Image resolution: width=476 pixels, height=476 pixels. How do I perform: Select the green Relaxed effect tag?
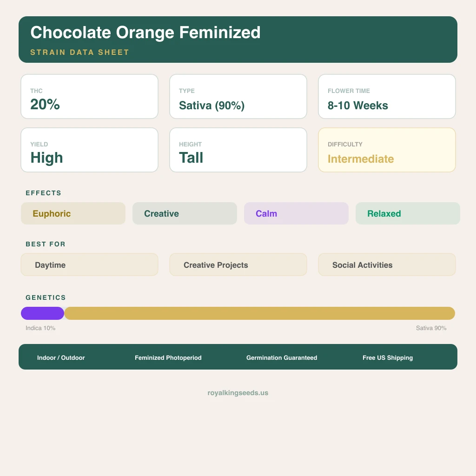(x=408, y=213)
